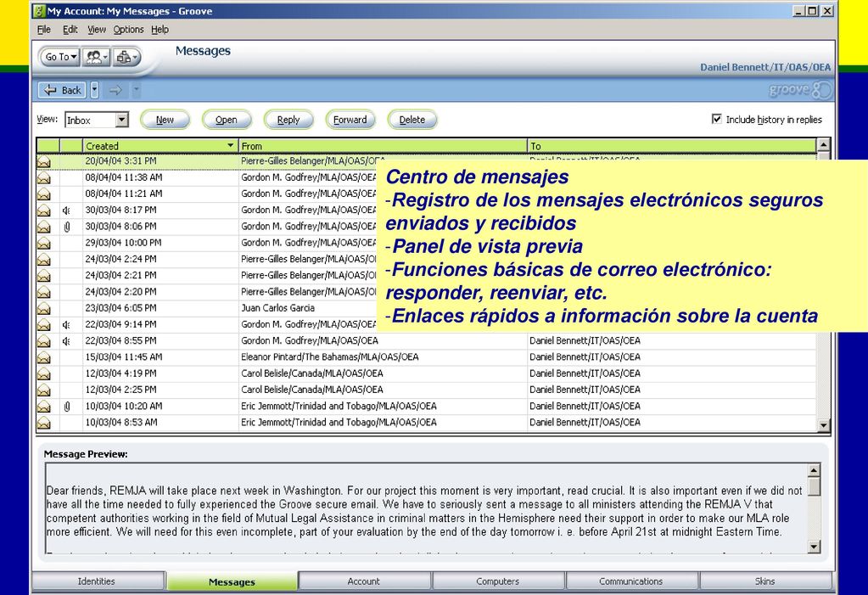Switch to the Identities tab
868x595 pixels.
point(98,581)
